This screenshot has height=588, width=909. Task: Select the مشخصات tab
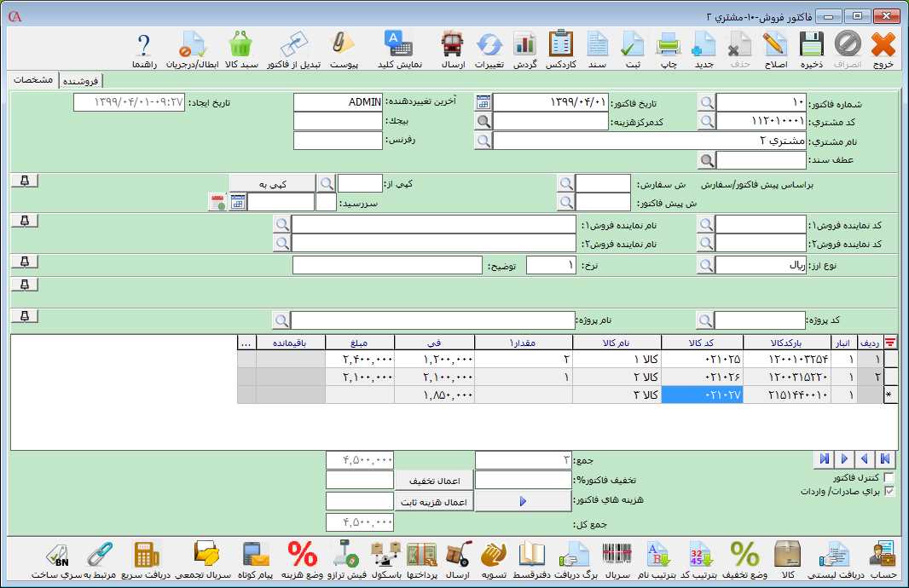(x=34, y=80)
